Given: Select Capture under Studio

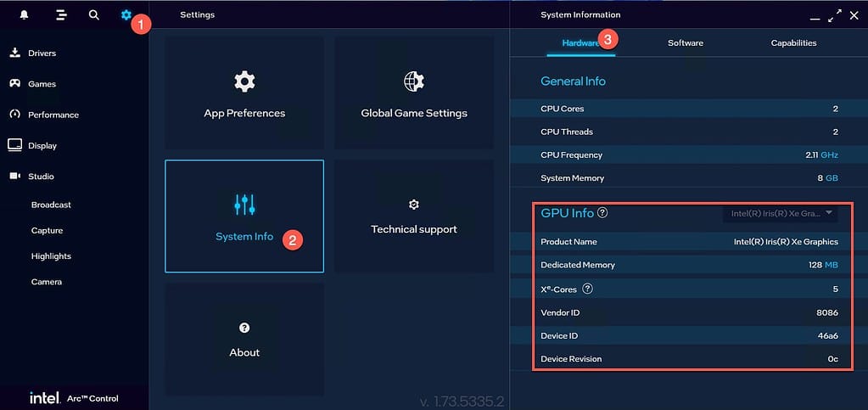Looking at the screenshot, I should (47, 231).
